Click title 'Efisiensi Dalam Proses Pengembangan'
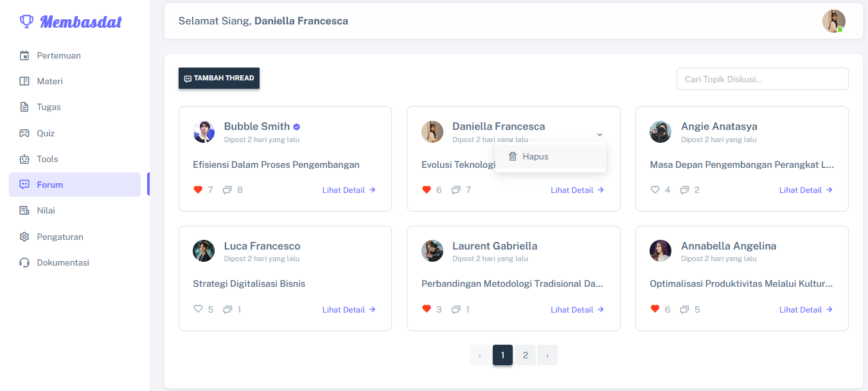 click(x=276, y=165)
